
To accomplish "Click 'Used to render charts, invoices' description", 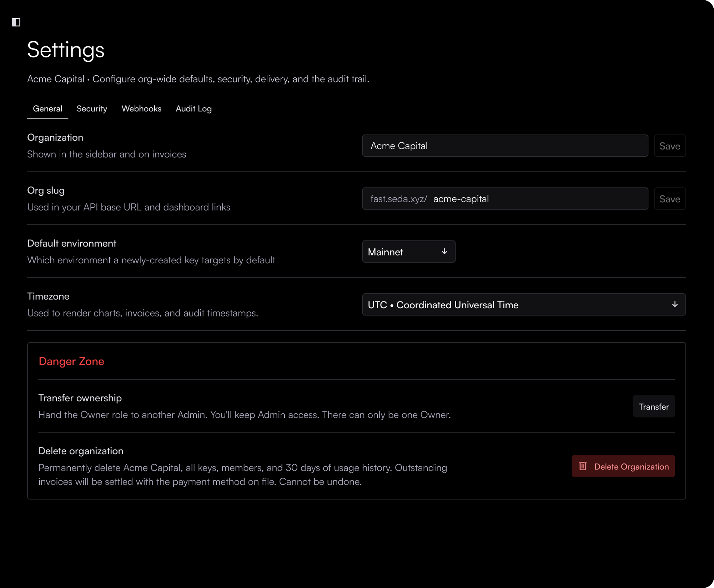I will [142, 313].
